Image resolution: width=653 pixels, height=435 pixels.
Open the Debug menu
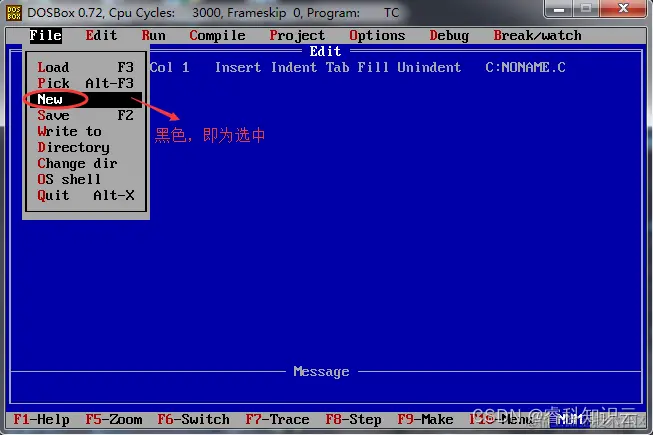(x=449, y=35)
